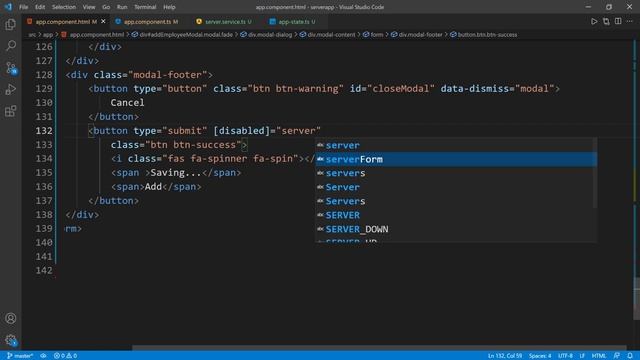Expand the div.modal-content breadcrumb

(x=327, y=35)
